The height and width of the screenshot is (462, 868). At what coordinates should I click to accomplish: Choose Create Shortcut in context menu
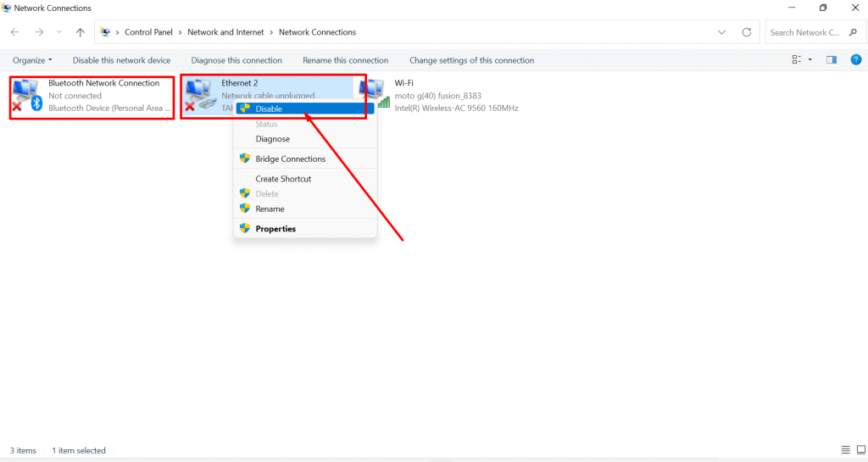tap(305, 179)
